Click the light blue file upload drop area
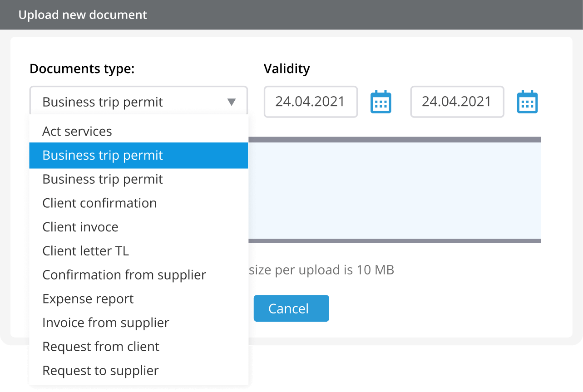 (x=394, y=191)
